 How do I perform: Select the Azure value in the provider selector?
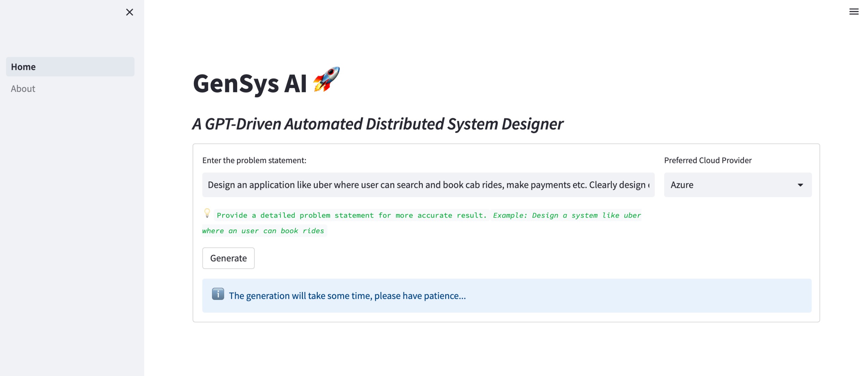point(682,185)
